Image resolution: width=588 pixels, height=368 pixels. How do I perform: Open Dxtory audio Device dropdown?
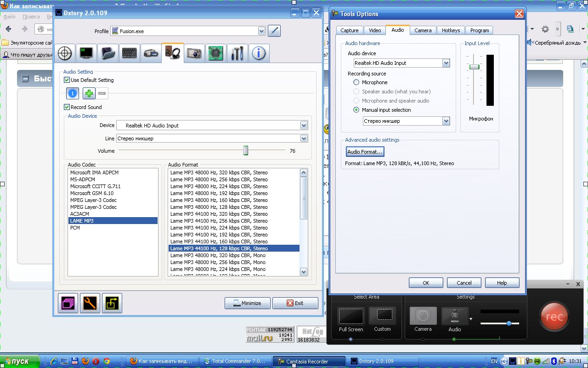(304, 125)
